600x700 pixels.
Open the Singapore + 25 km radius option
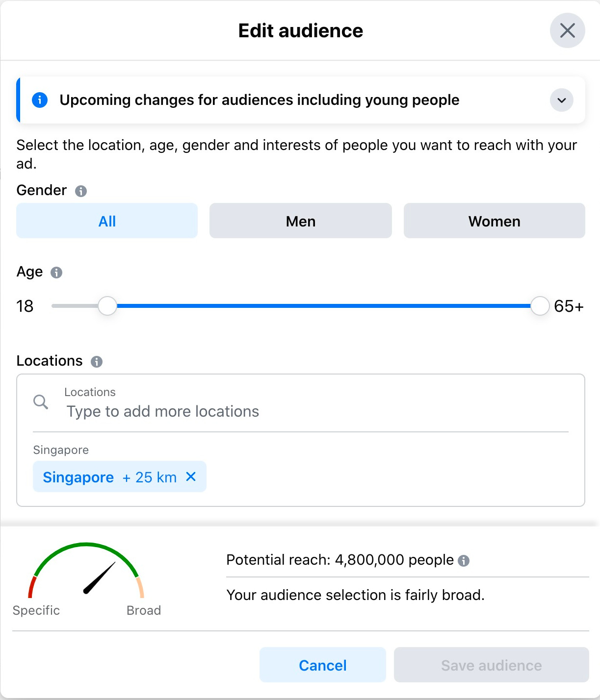[x=149, y=477]
